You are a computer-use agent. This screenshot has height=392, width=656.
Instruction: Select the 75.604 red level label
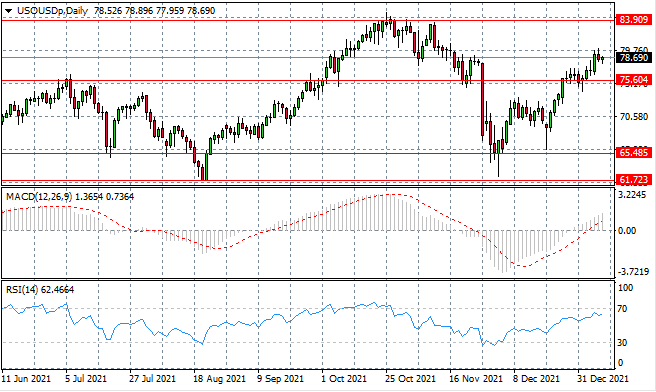pyautogui.click(x=633, y=79)
